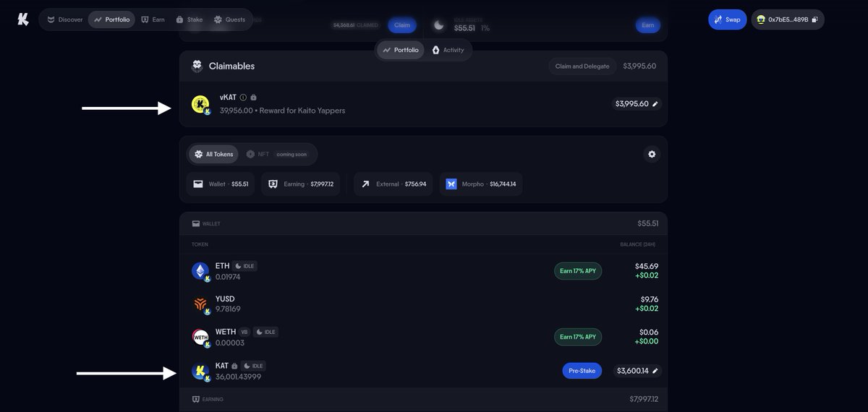Click the Reward for Kaito Yappers text
Viewport: 868px width, 412px height.
click(x=302, y=111)
